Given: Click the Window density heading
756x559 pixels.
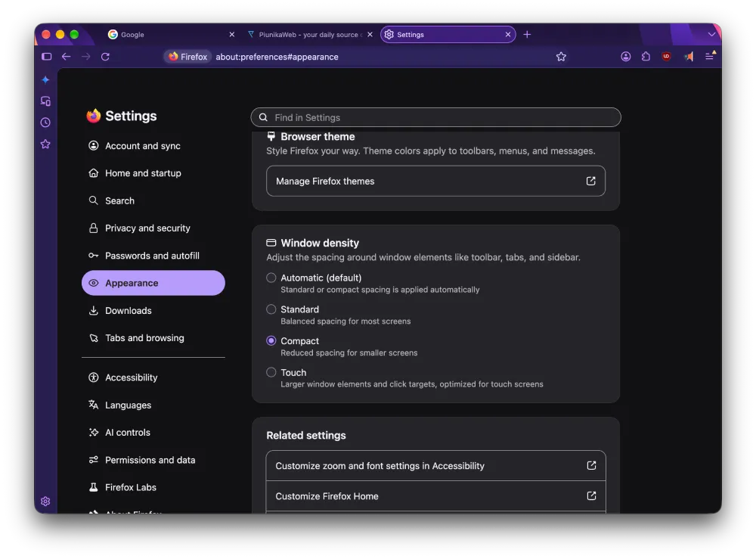Looking at the screenshot, I should (x=320, y=243).
